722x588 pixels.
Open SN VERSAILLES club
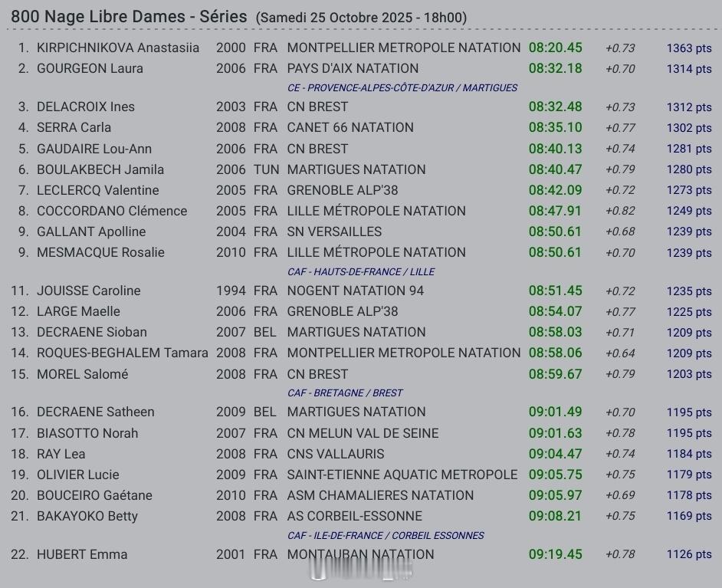click(334, 232)
